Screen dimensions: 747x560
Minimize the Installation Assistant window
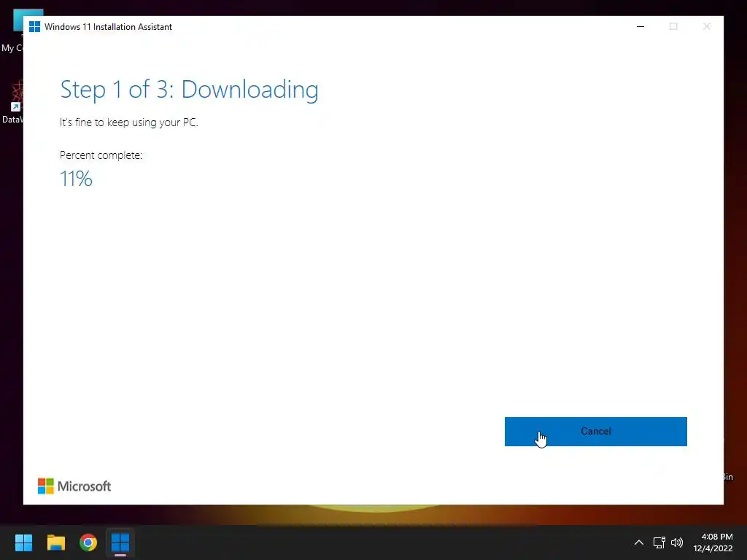coord(640,27)
